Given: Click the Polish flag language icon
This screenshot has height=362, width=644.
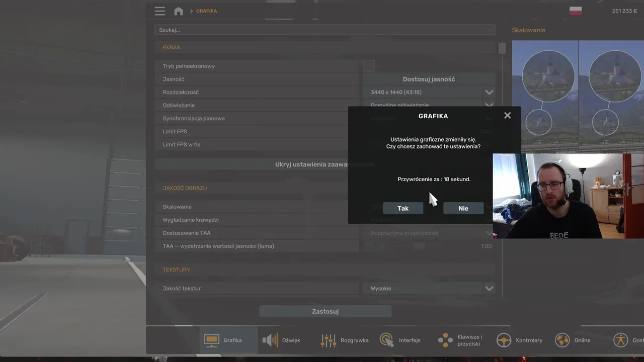Looking at the screenshot, I should pos(576,11).
